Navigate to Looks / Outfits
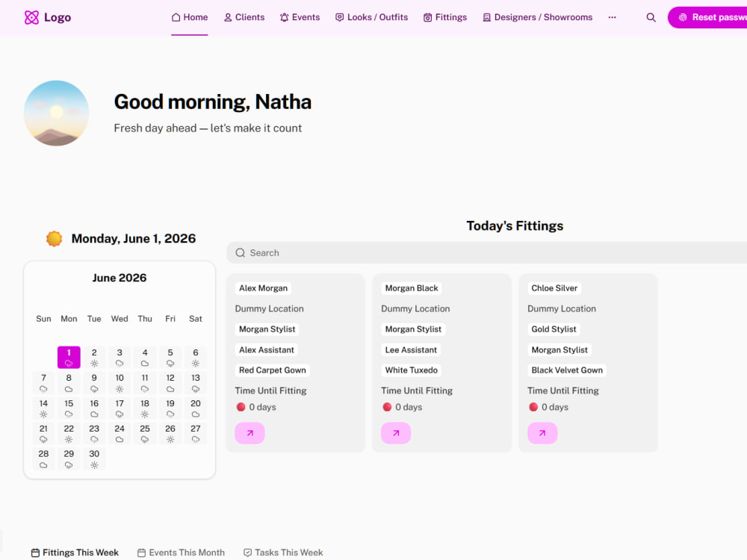The width and height of the screenshot is (747, 560). tap(371, 18)
